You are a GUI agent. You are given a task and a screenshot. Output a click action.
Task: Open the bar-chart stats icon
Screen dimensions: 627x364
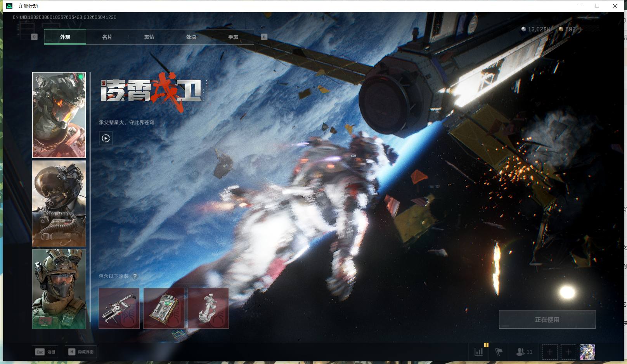coord(479,352)
